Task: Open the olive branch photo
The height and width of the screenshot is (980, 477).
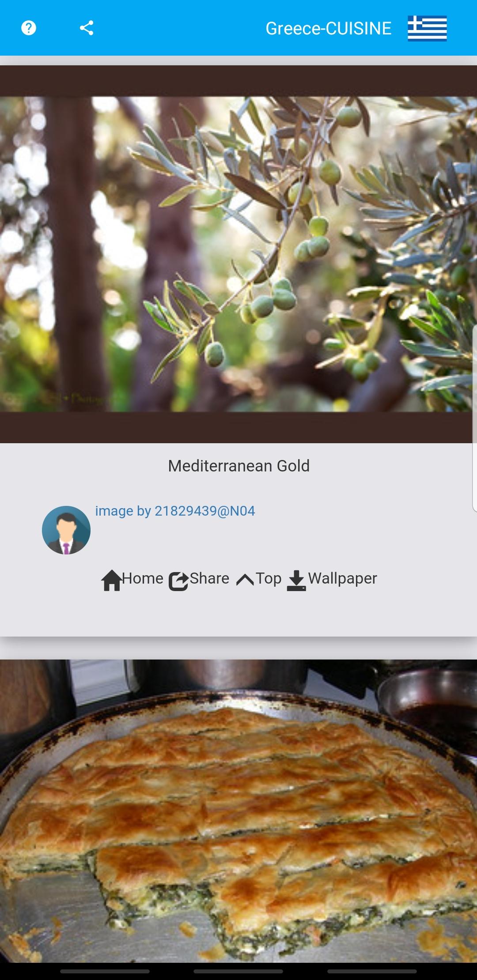Action: (238, 254)
